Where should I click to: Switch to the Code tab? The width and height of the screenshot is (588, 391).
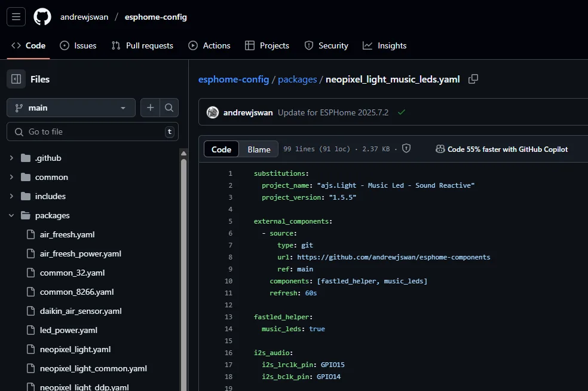pyautogui.click(x=29, y=45)
